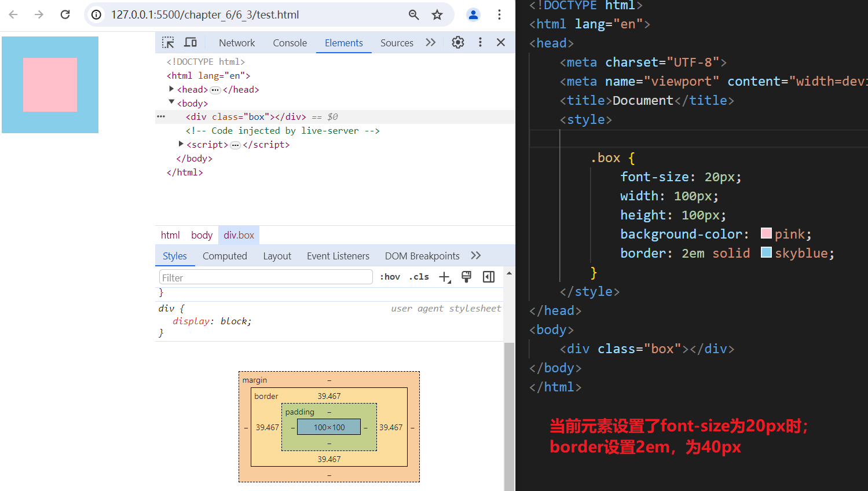Image resolution: width=868 pixels, height=491 pixels.
Task: Select the live-server comment node
Action: pyautogui.click(x=283, y=131)
